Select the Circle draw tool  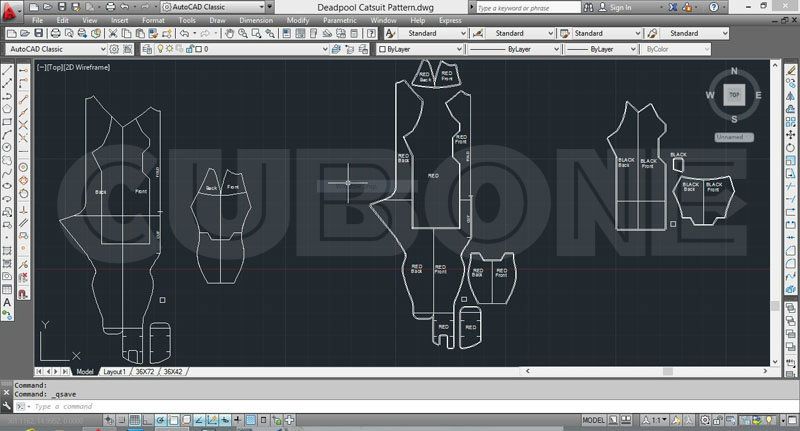point(7,147)
